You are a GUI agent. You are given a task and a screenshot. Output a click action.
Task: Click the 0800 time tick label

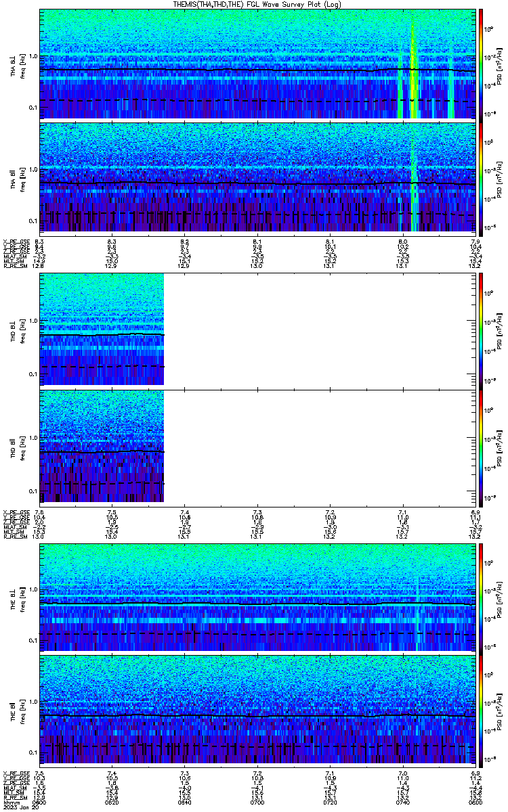pos(475,802)
